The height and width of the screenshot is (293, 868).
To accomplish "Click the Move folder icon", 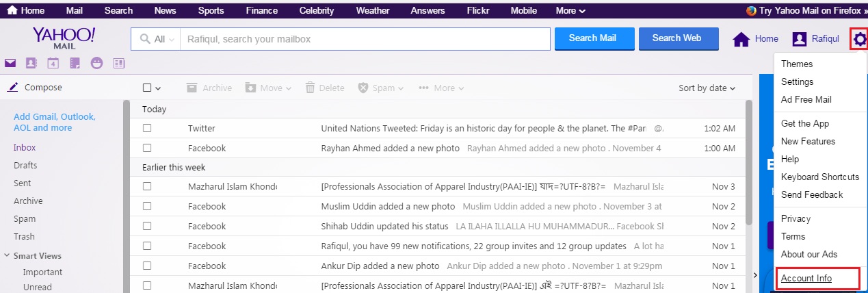I will click(x=250, y=88).
